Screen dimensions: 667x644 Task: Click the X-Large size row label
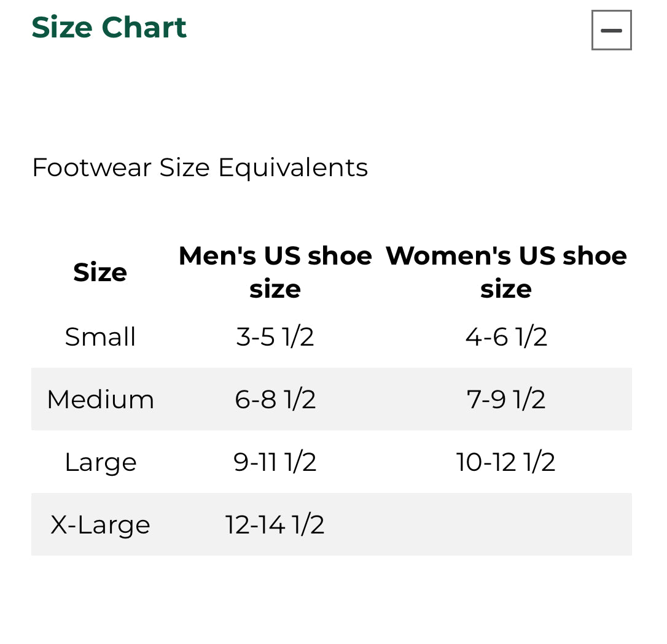(100, 525)
